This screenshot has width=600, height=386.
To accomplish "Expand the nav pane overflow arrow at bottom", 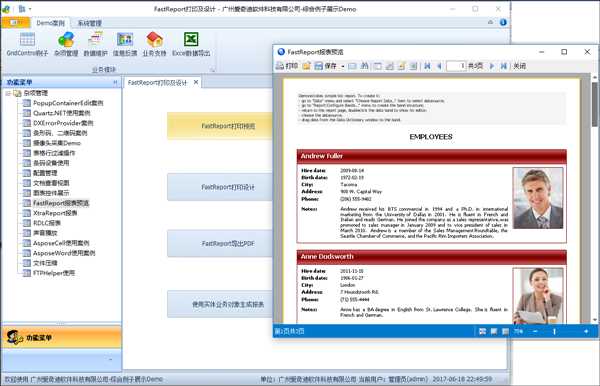I will [x=110, y=360].
